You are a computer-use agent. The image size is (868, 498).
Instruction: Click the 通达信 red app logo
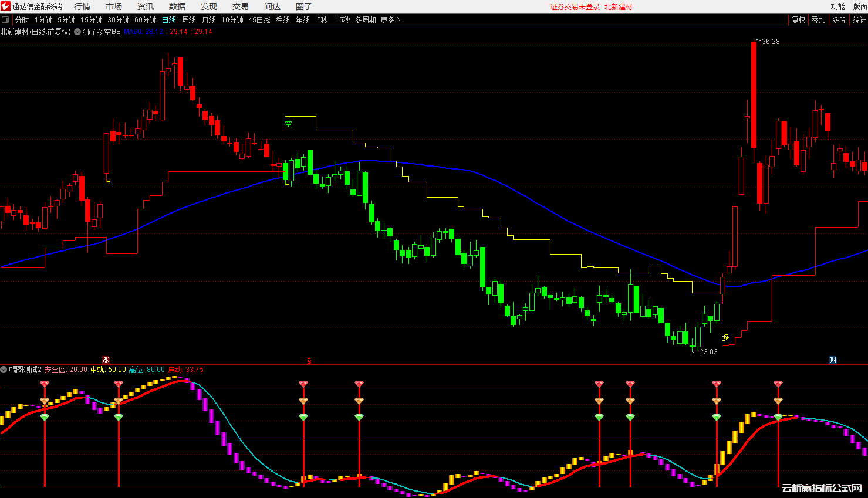(5, 6)
